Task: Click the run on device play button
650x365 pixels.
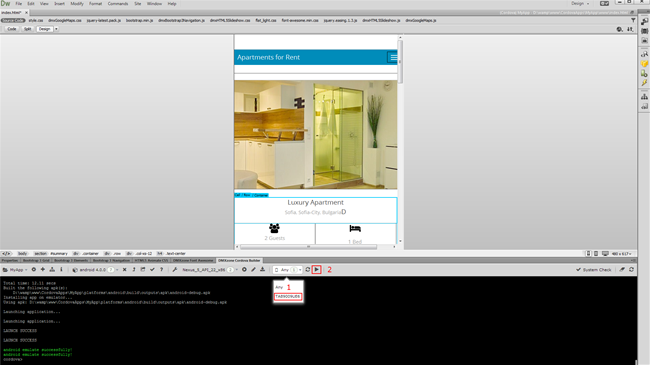Action: (x=316, y=270)
